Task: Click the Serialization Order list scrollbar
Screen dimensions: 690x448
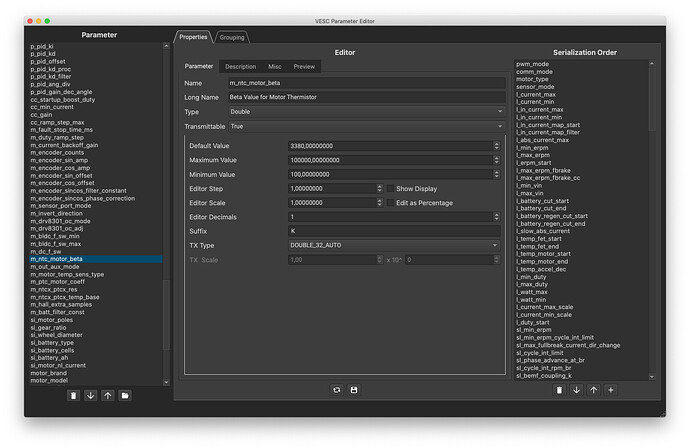Action: [x=652, y=220]
